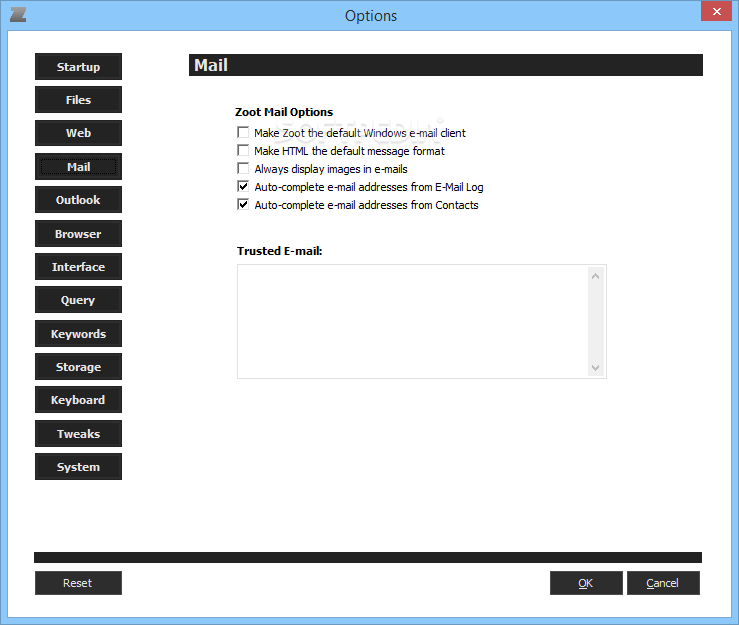Open the Browser options section
This screenshot has height=625, width=739.
click(78, 233)
